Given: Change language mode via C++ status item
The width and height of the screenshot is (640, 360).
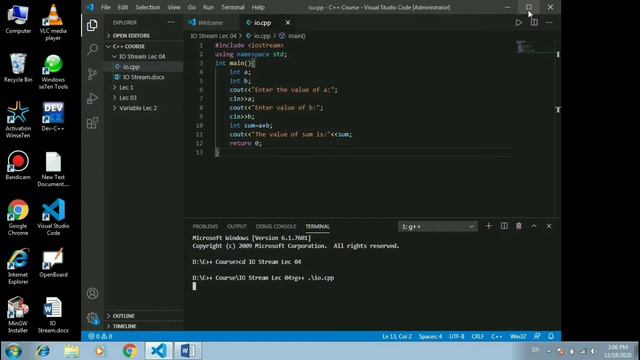Looking at the screenshot, I should (497, 336).
